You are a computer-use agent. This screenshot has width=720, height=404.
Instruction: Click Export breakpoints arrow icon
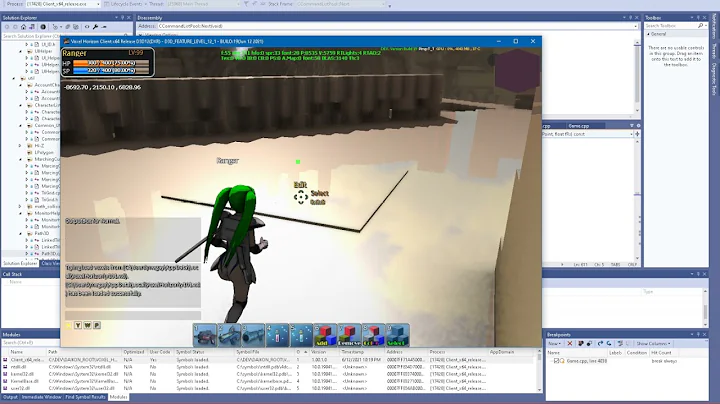coord(600,343)
